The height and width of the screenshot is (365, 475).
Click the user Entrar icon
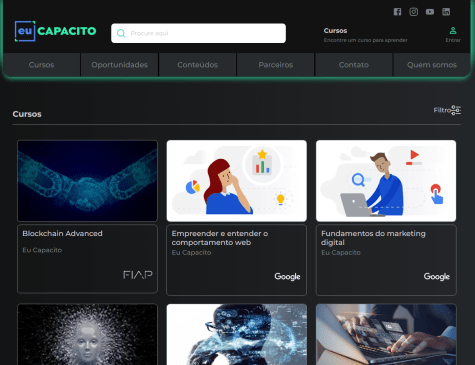(453, 31)
